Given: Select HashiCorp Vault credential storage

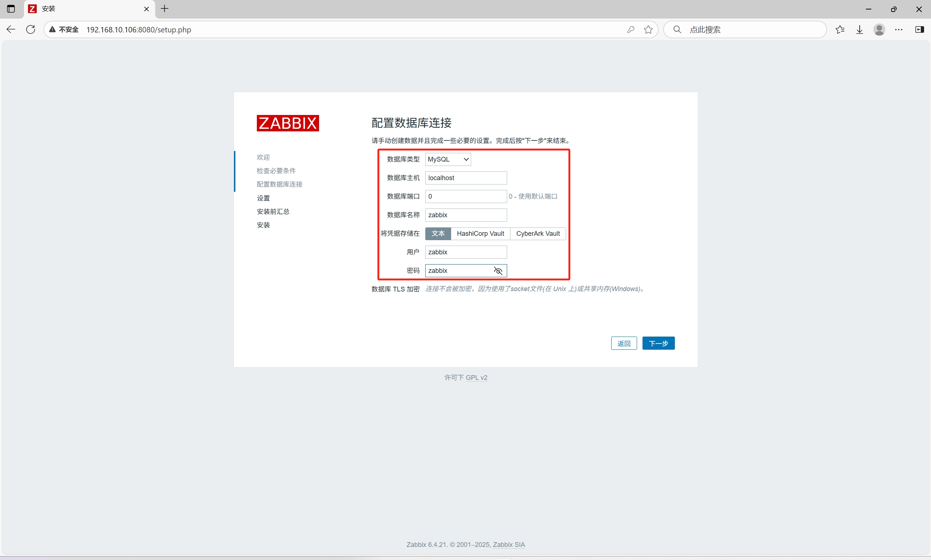Looking at the screenshot, I should point(480,234).
